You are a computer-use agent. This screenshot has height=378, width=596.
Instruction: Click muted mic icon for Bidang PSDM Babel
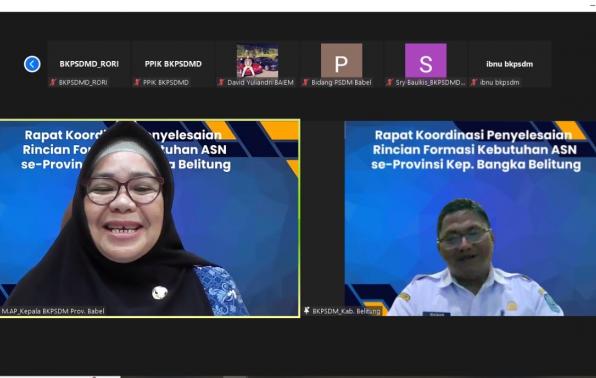pos(305,82)
